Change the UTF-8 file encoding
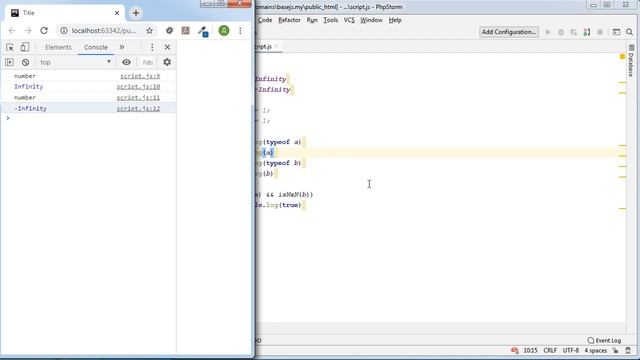Screen dimensions: 640x360 point(571,351)
